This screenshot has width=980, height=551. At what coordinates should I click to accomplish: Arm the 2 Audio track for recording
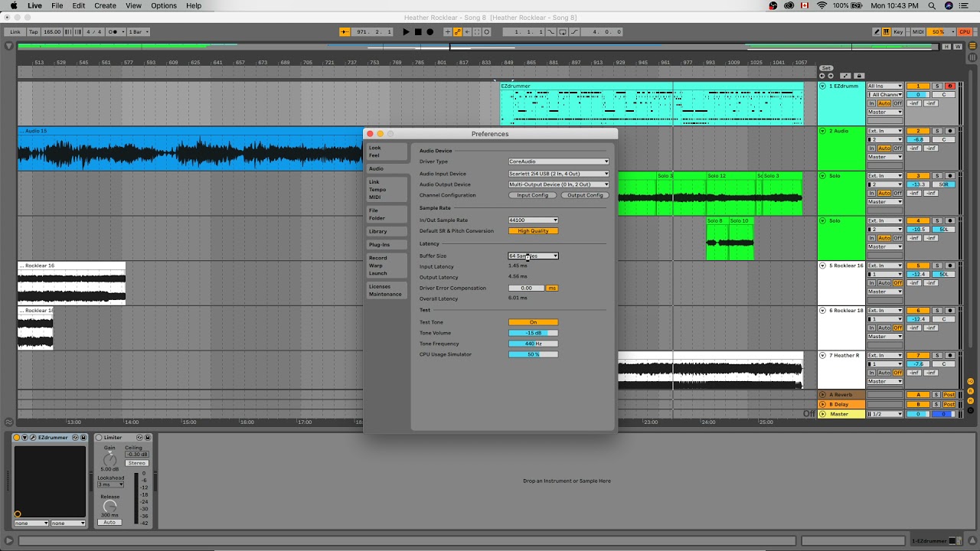pyautogui.click(x=950, y=131)
